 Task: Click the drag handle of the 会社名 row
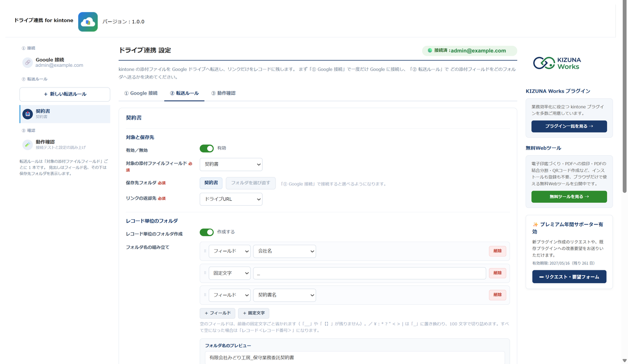(205, 251)
